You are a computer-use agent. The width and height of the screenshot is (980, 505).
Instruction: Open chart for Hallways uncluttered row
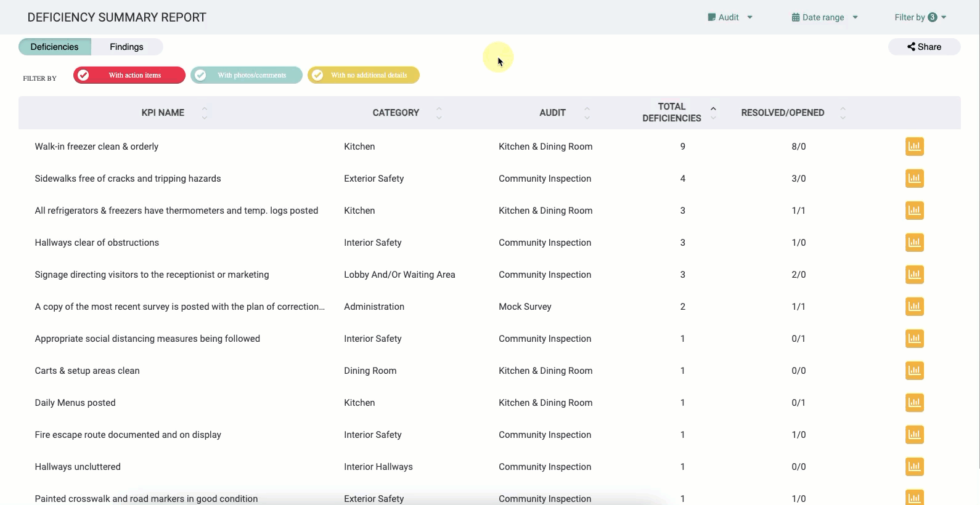click(914, 467)
